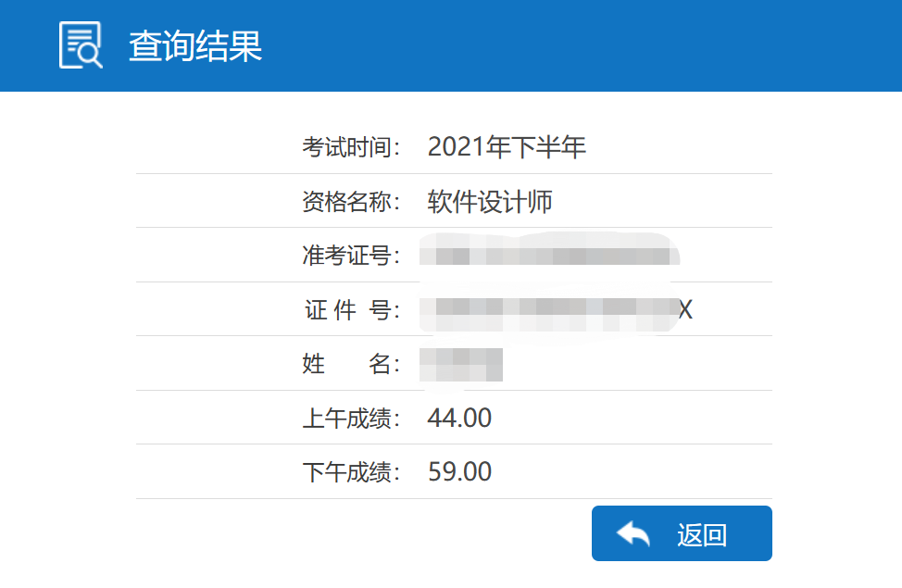Click the 准考证号 label

tap(351, 256)
